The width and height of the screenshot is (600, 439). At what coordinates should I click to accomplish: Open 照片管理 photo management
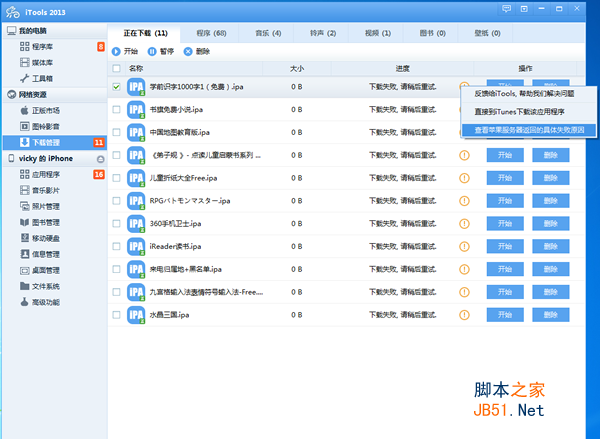point(55,206)
